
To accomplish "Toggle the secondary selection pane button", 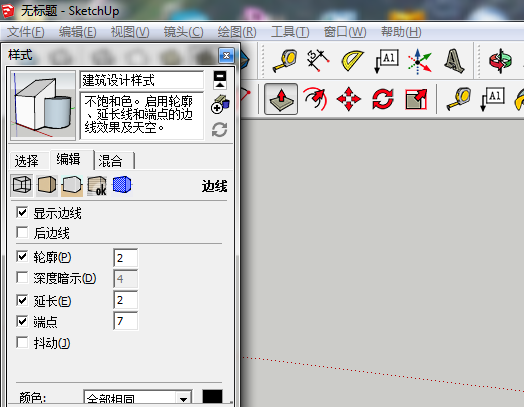I will pos(220,80).
